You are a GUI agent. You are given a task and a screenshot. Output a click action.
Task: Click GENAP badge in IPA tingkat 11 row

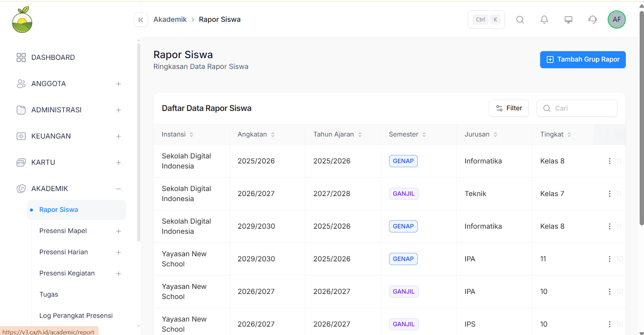click(x=403, y=259)
